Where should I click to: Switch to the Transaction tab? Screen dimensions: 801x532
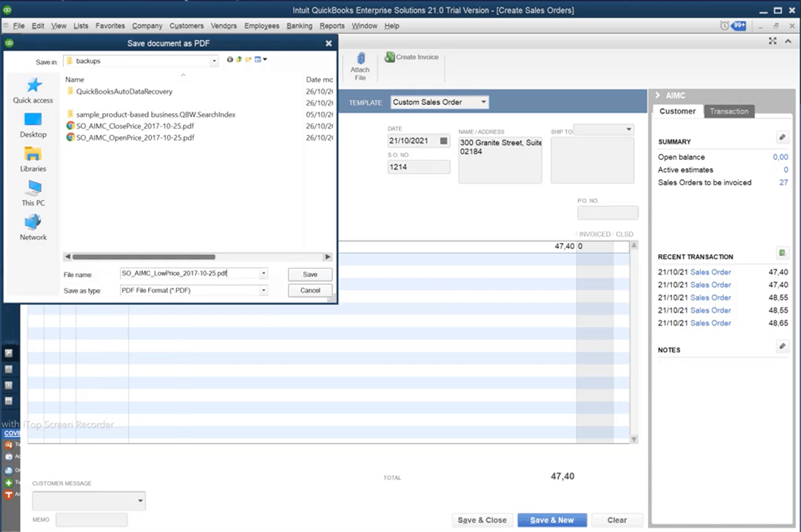click(x=729, y=111)
